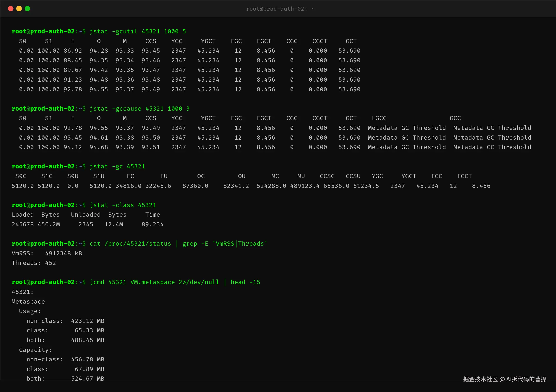556x392 pixels.
Task: Click the window title root@prod-auth-02
Action: tap(280, 9)
